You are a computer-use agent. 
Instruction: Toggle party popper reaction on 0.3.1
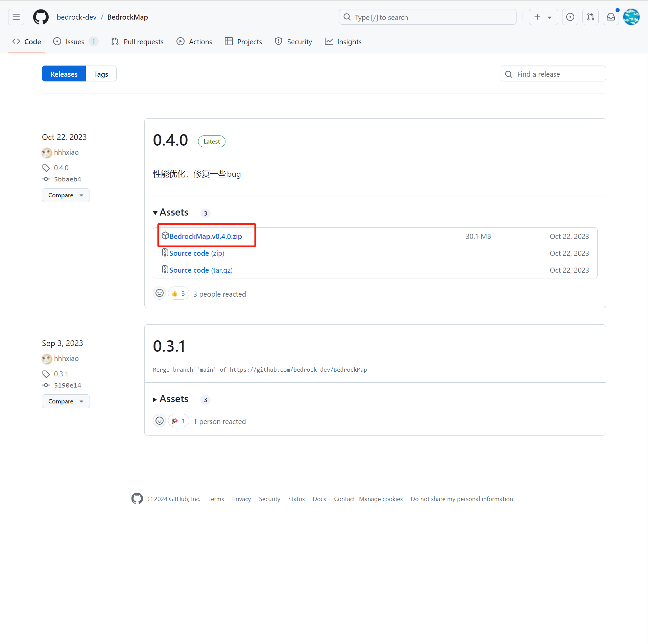pyautogui.click(x=178, y=421)
